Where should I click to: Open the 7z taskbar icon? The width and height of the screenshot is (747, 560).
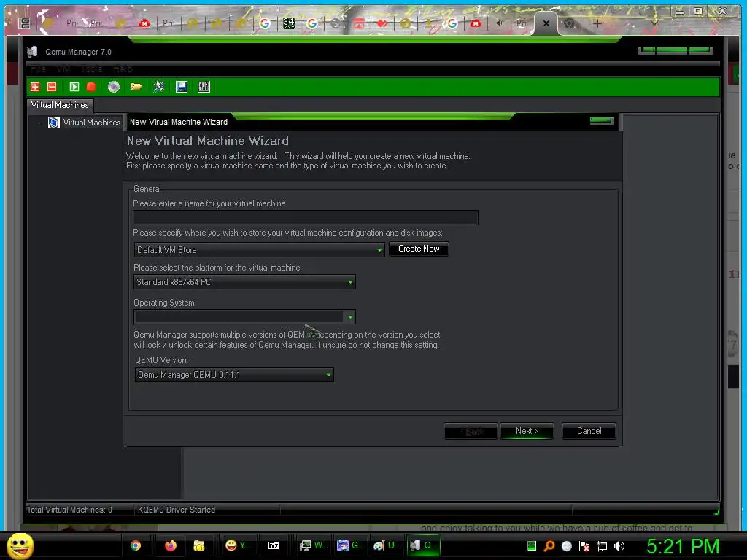274,545
